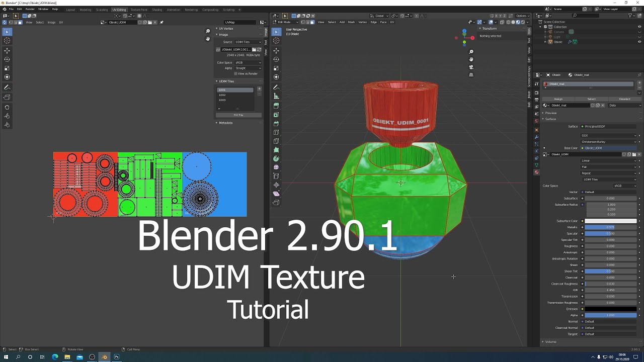Hide Obiekt with its eye icon in outliner
This screenshot has height=362, width=644.
click(x=640, y=42)
